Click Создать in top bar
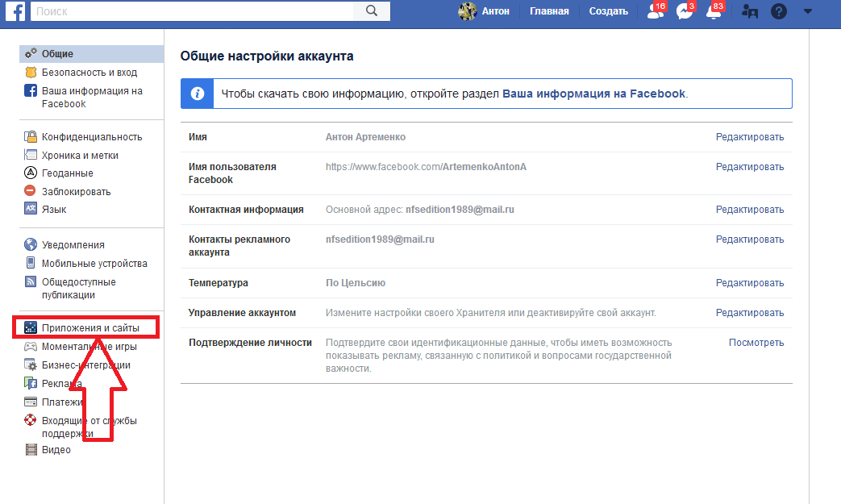This screenshot has height=504, width=841. coord(608,11)
